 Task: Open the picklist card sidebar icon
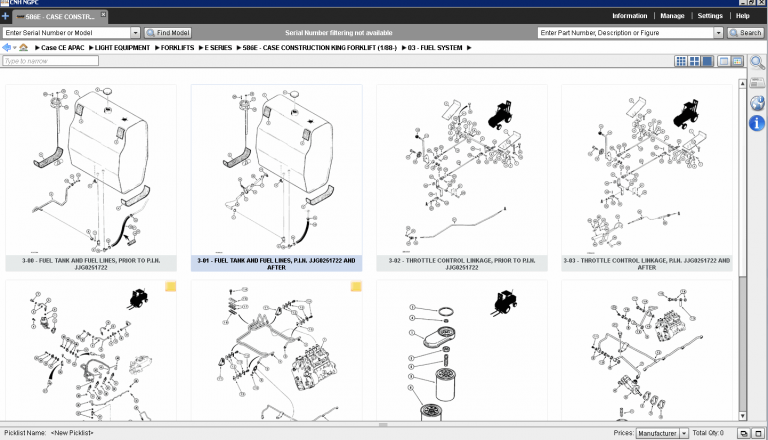pyautogui.click(x=757, y=83)
